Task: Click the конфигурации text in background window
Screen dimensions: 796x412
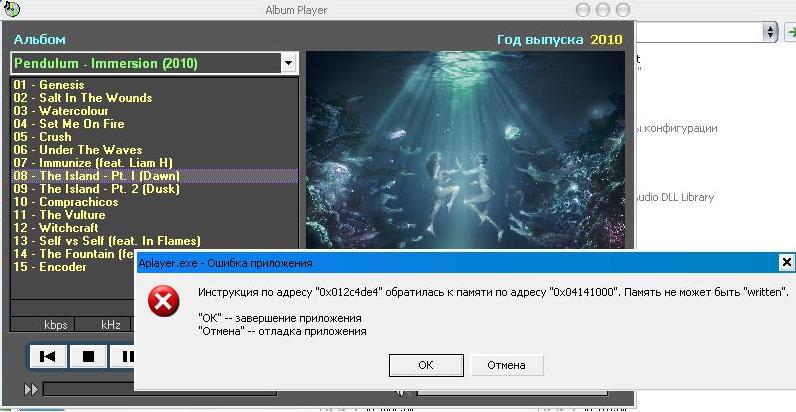Action: pyautogui.click(x=680, y=128)
